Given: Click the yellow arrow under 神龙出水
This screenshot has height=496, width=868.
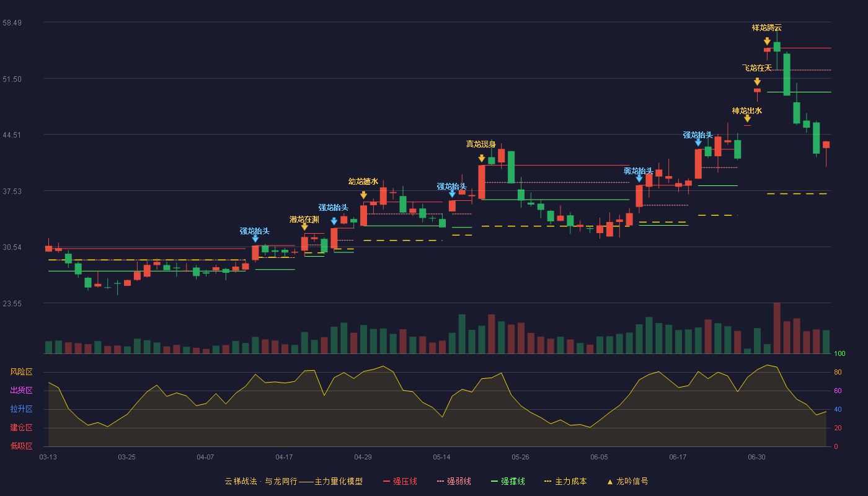Looking at the screenshot, I should (747, 118).
